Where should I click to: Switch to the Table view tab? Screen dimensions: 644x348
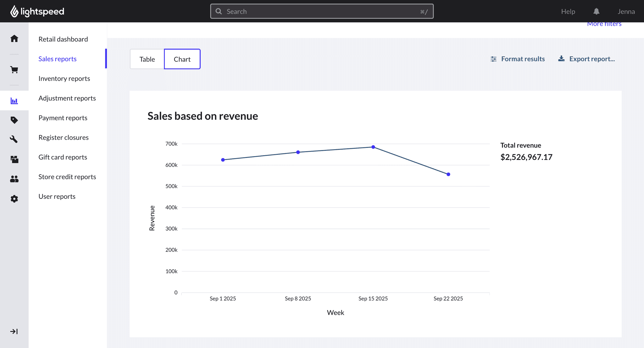tap(147, 59)
